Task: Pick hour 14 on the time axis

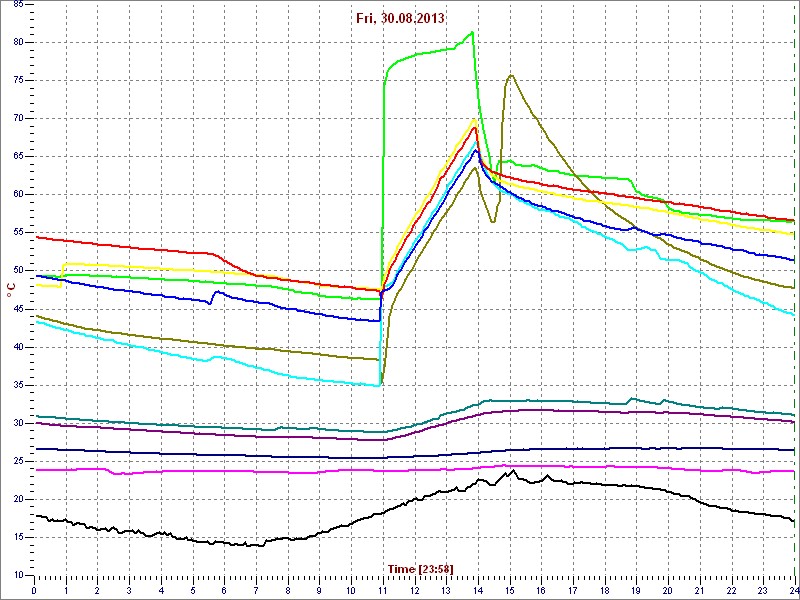Action: pyautogui.click(x=478, y=590)
